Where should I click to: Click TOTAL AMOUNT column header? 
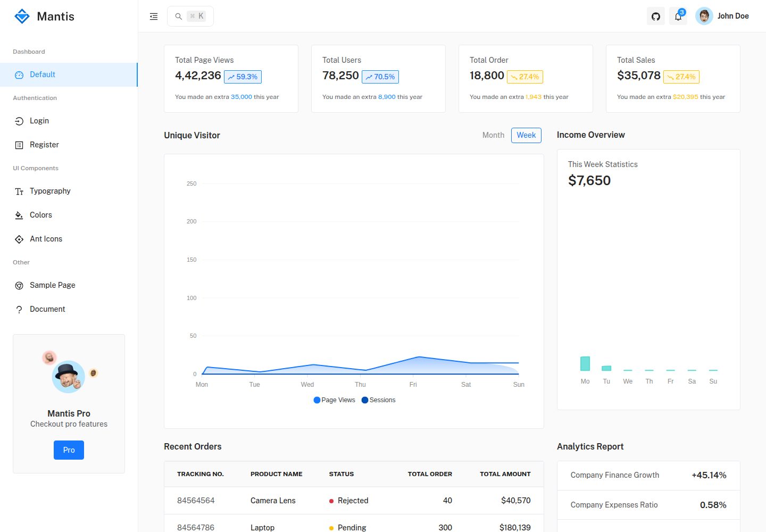505,474
